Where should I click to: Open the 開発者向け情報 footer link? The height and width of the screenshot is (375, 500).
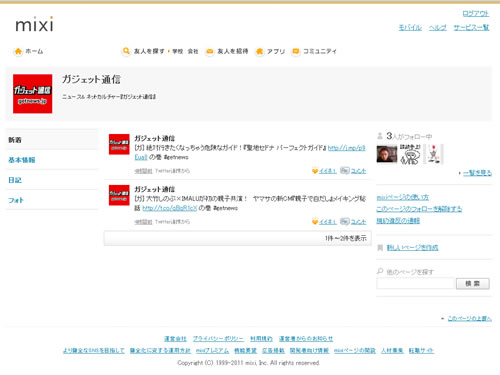[x=309, y=351]
